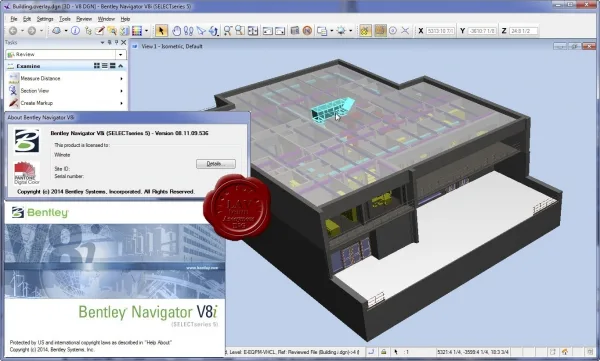This screenshot has width=600, height=361.
Task: Click the Back navigation arrow icon
Action: click(13, 31)
